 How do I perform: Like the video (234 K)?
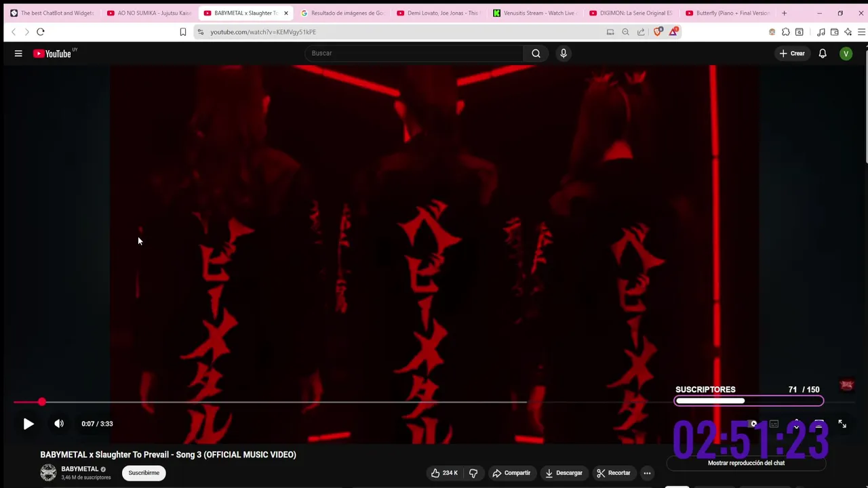445,473
